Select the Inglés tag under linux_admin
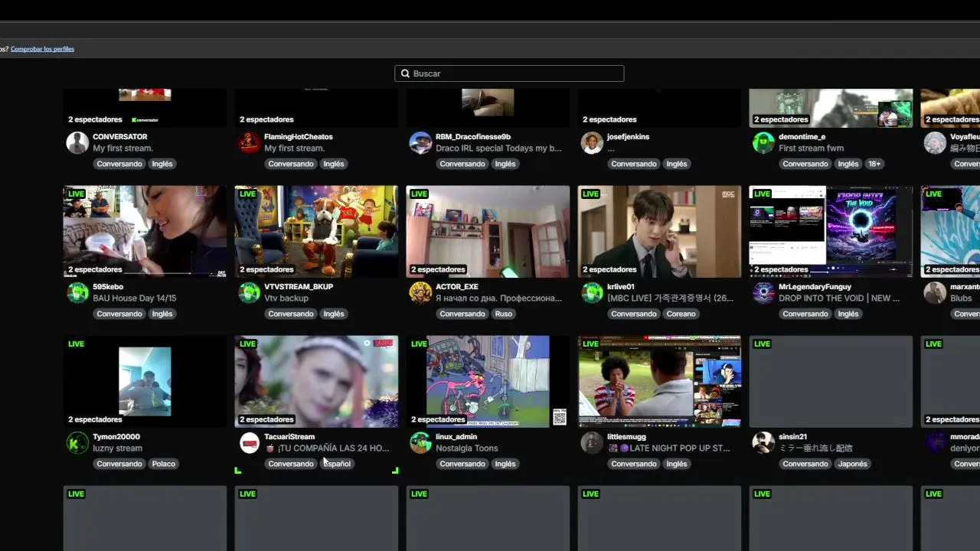This screenshot has height=551, width=980. [505, 464]
